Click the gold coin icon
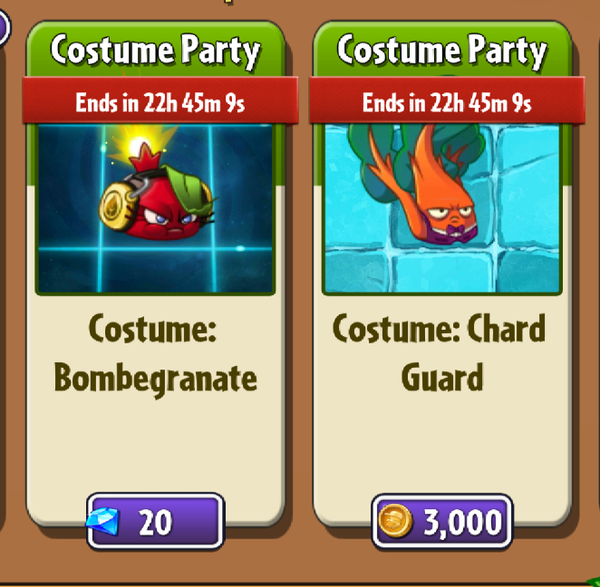The width and height of the screenshot is (600, 587). click(395, 521)
